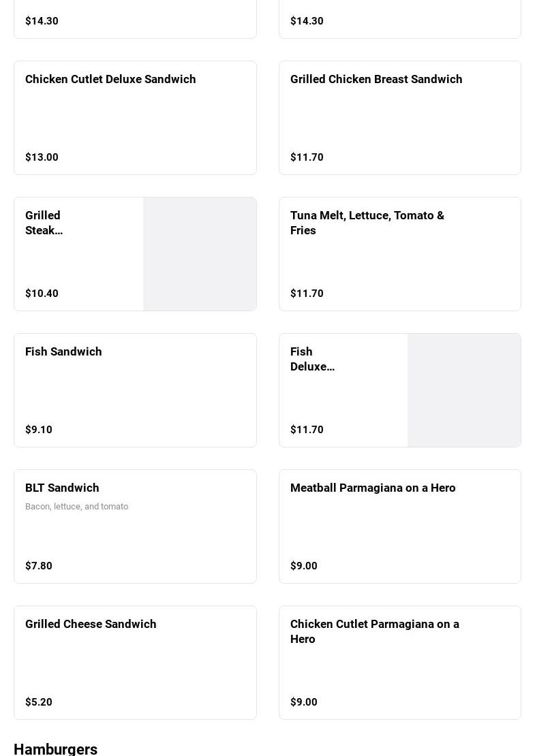535x756 pixels.
Task: Select the Fish Sandwich menu item
Action: (x=63, y=352)
